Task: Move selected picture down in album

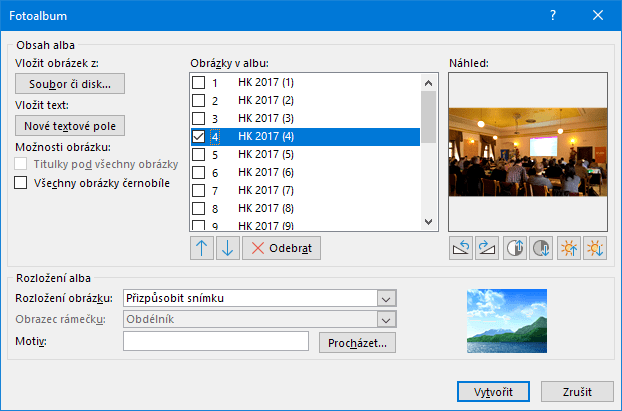Action: coord(227,248)
